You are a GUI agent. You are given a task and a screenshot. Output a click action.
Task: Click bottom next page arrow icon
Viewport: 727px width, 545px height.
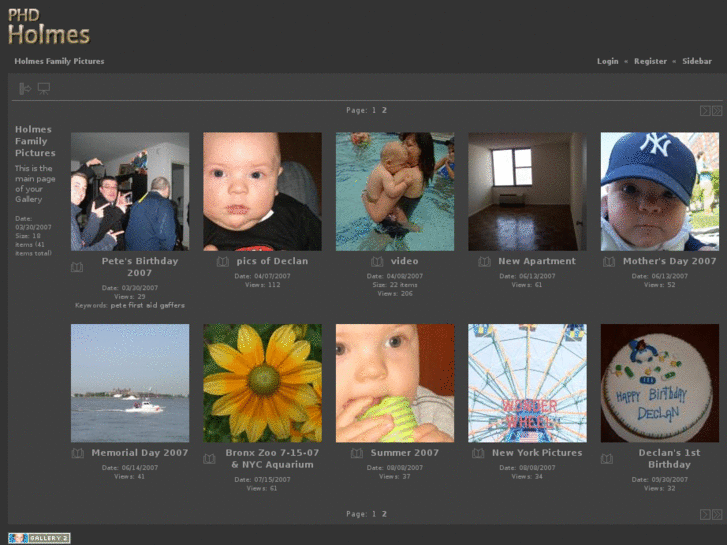pyautogui.click(x=705, y=514)
